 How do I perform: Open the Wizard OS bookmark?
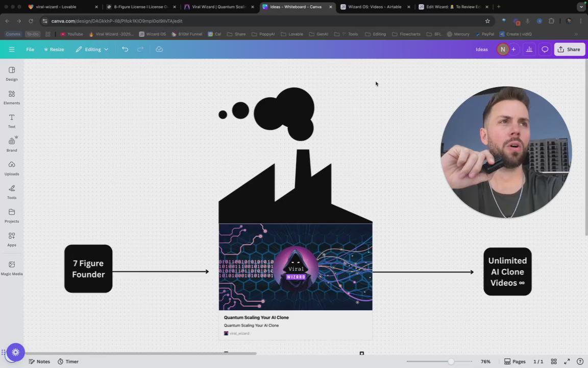click(152, 34)
